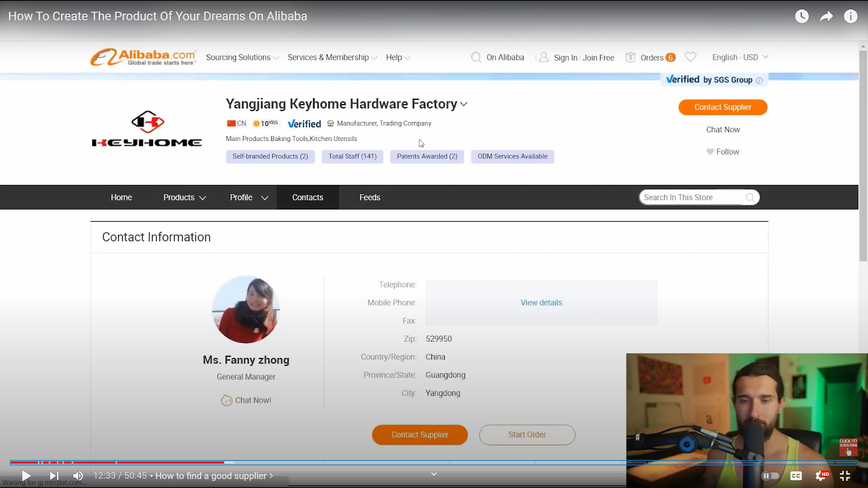Click the Total Staff (141) tag
868x488 pixels.
point(353,157)
